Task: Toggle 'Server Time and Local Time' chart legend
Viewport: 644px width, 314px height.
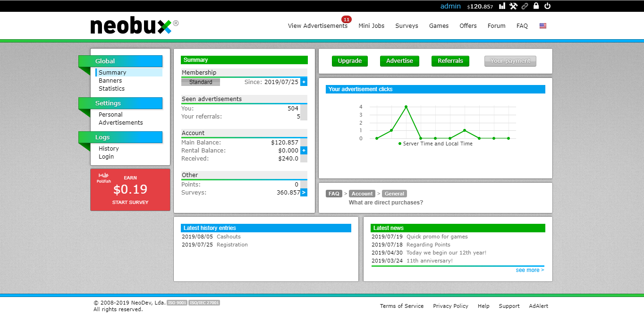Action: (435, 144)
